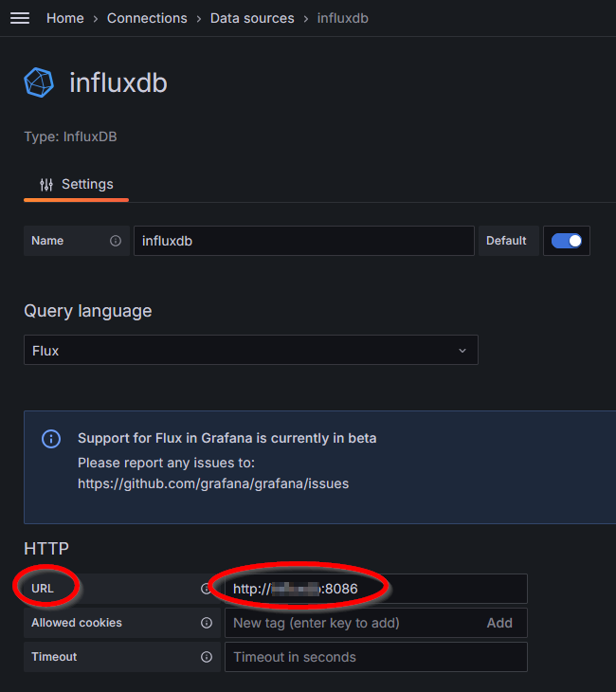Click the 'Support for Flux in Grafana' message

point(227,438)
